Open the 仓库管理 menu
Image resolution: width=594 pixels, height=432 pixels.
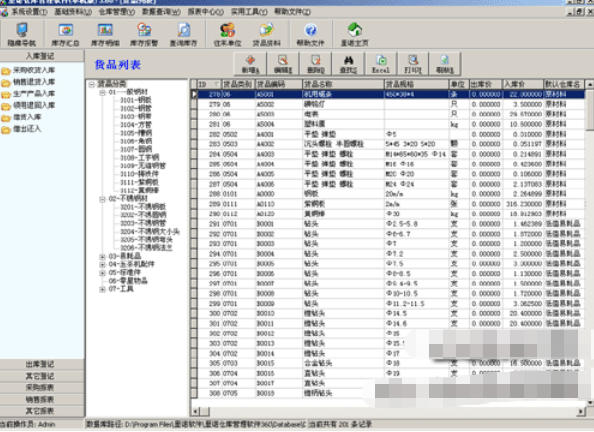[117, 12]
